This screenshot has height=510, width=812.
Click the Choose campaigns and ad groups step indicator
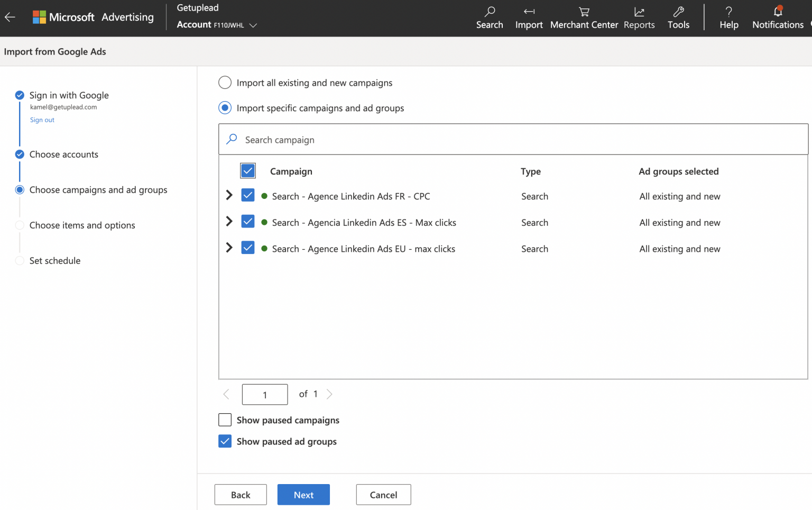pyautogui.click(x=20, y=190)
